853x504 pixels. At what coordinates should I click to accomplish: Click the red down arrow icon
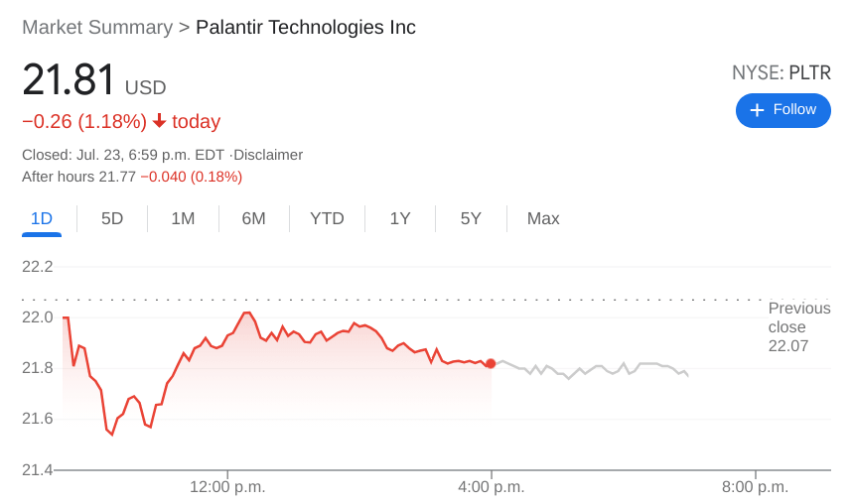[x=159, y=121]
